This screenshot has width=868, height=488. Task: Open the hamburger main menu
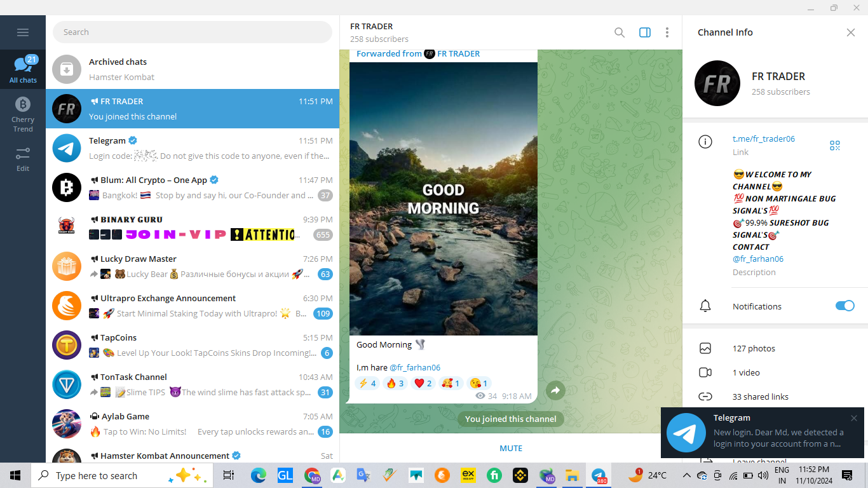pos(23,32)
